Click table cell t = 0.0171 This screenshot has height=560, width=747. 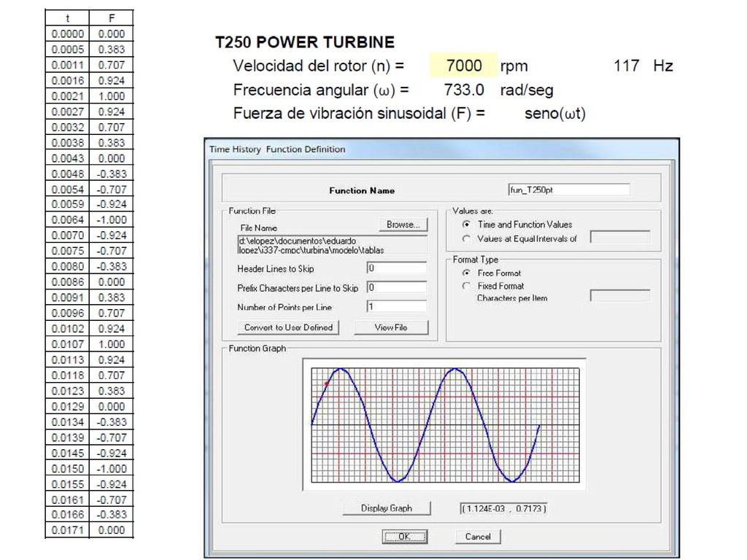67,530
